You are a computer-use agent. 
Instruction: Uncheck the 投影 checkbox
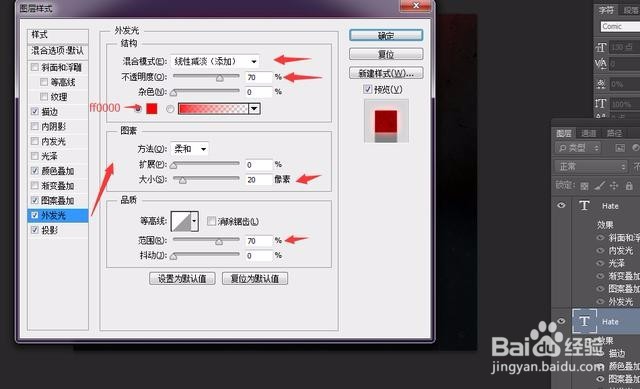tap(35, 230)
